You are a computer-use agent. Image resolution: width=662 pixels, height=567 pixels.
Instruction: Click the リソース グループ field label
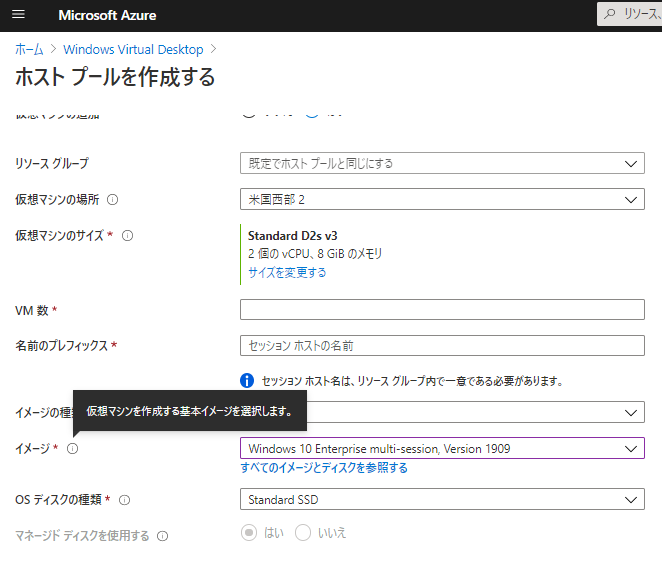coord(52,163)
